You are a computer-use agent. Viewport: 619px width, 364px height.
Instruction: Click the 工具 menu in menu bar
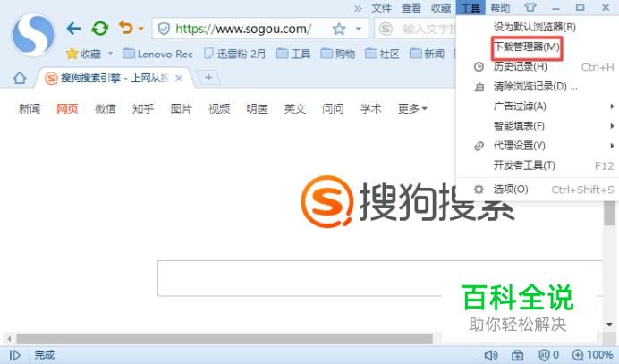tap(471, 8)
